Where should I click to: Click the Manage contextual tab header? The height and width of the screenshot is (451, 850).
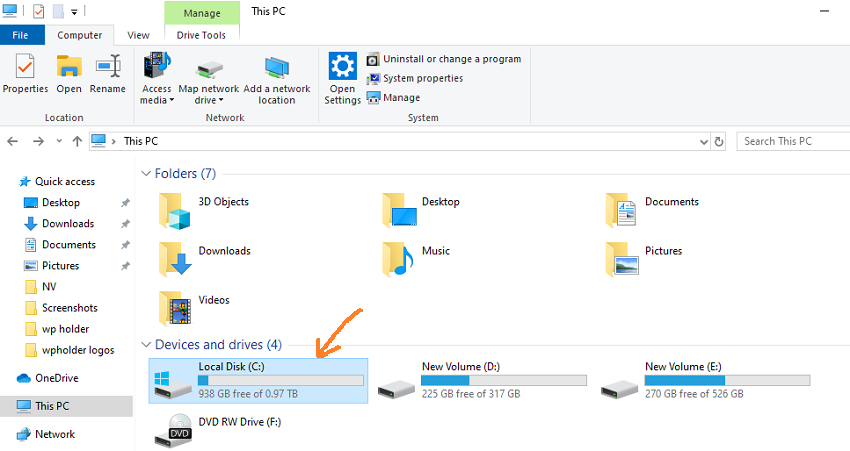202,13
